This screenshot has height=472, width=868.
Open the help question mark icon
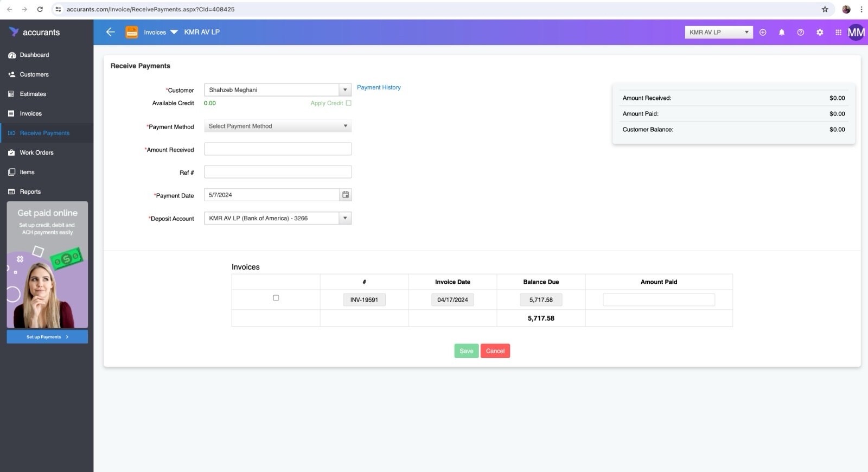coord(801,32)
